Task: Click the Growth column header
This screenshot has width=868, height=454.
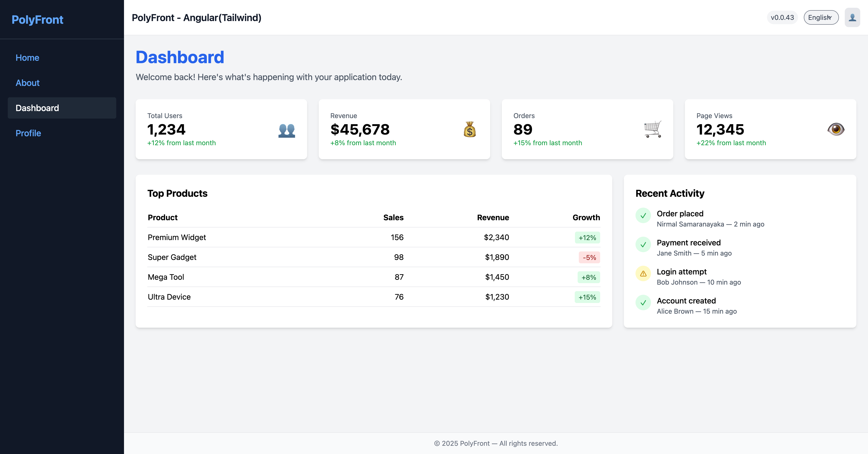Action: pyautogui.click(x=586, y=218)
